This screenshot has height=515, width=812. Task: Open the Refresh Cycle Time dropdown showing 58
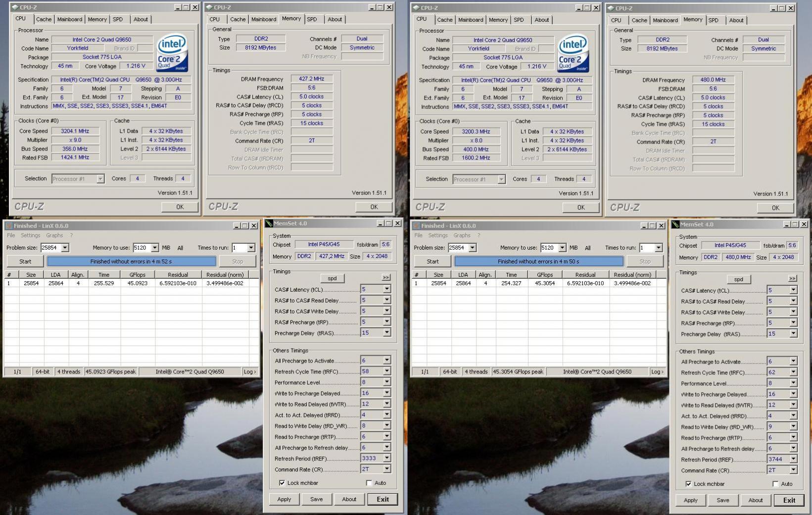click(387, 371)
